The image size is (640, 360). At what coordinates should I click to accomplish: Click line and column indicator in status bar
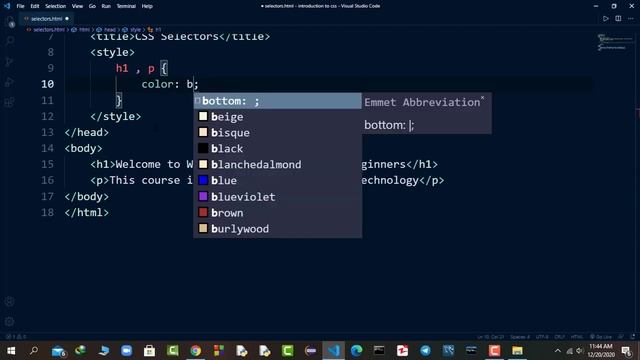click(491, 337)
